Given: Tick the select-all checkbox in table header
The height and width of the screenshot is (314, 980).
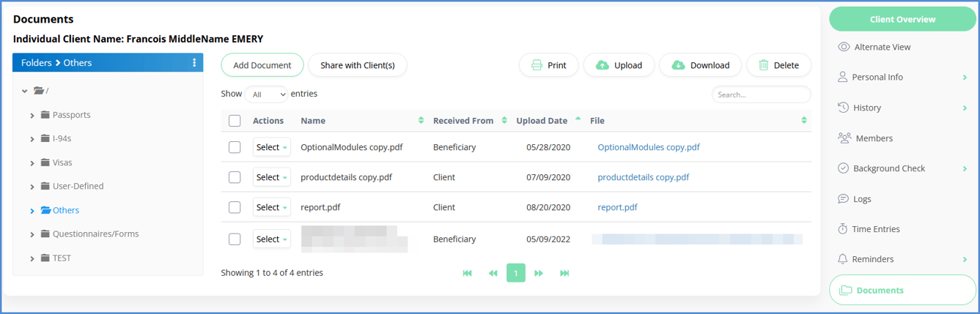Looking at the screenshot, I should (235, 121).
